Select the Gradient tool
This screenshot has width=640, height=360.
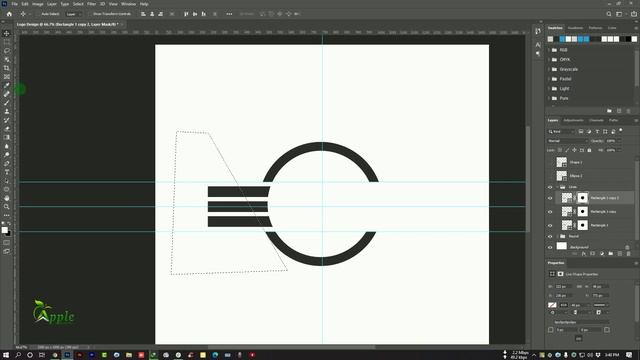7,137
